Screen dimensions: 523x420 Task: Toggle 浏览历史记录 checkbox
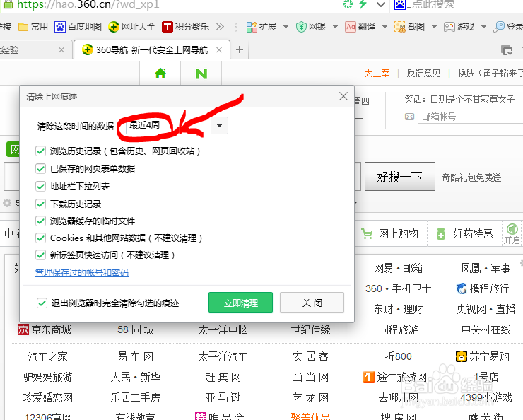click(41, 151)
